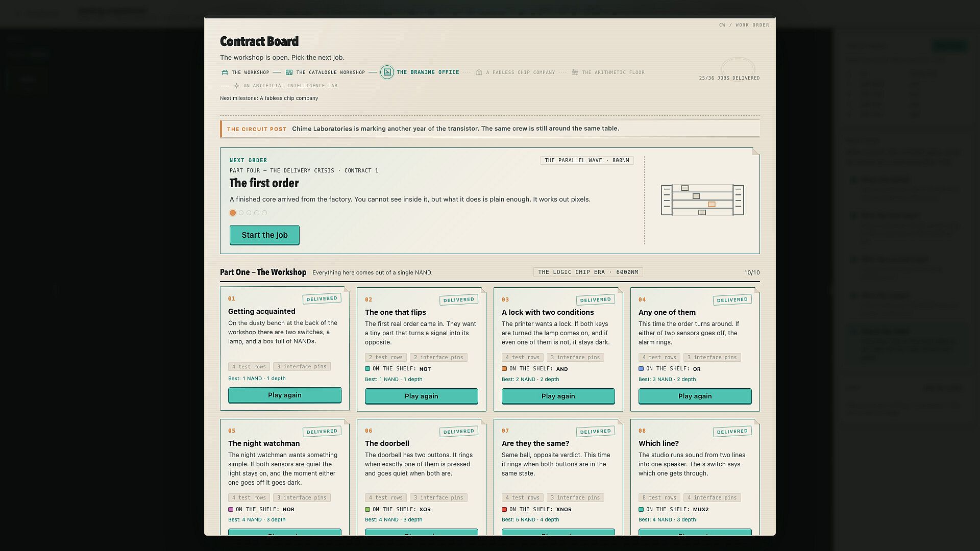
Task: Start the job for The first order
Action: (x=264, y=235)
